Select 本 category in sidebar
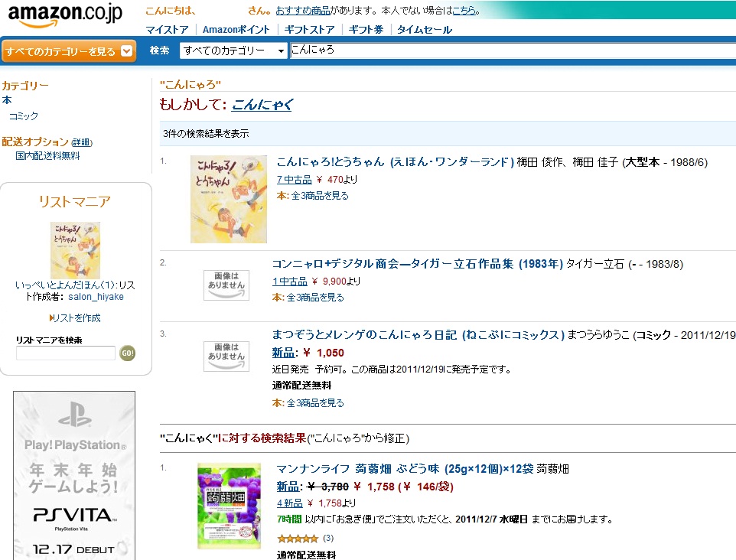The height and width of the screenshot is (560, 736). (x=7, y=100)
